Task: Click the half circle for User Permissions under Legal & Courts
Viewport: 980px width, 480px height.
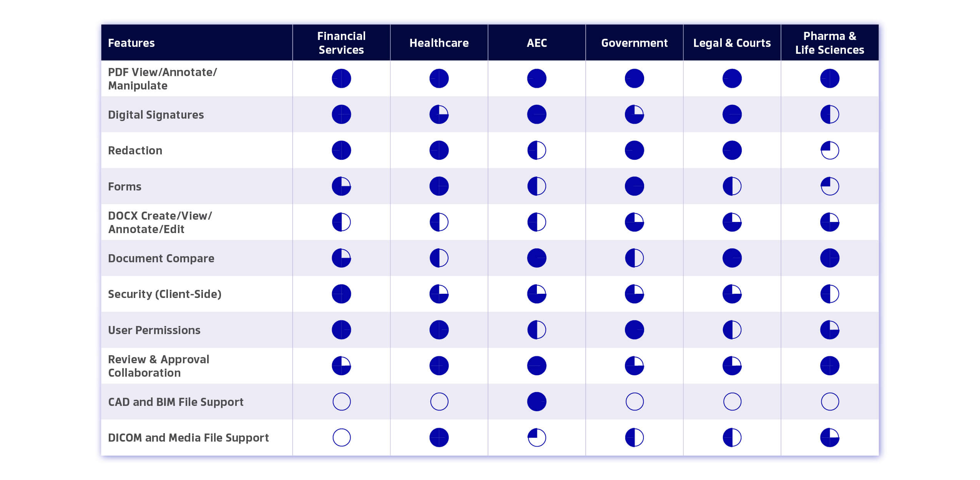Action: pyautogui.click(x=732, y=330)
